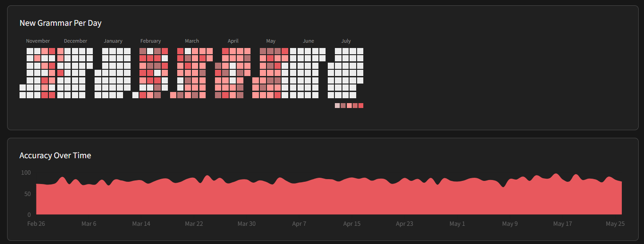
Task: Click the Mar 14 date on the x-axis
Action: (x=141, y=224)
